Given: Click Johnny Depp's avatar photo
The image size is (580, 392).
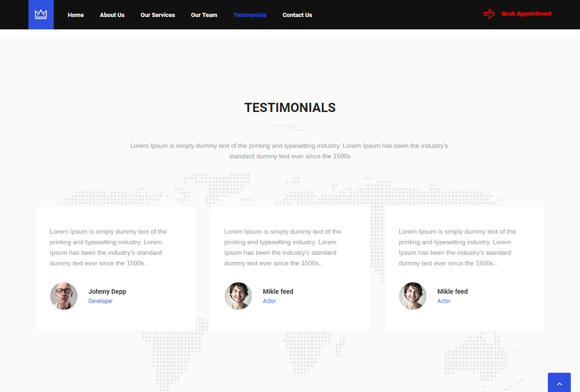Looking at the screenshot, I should pos(64,296).
